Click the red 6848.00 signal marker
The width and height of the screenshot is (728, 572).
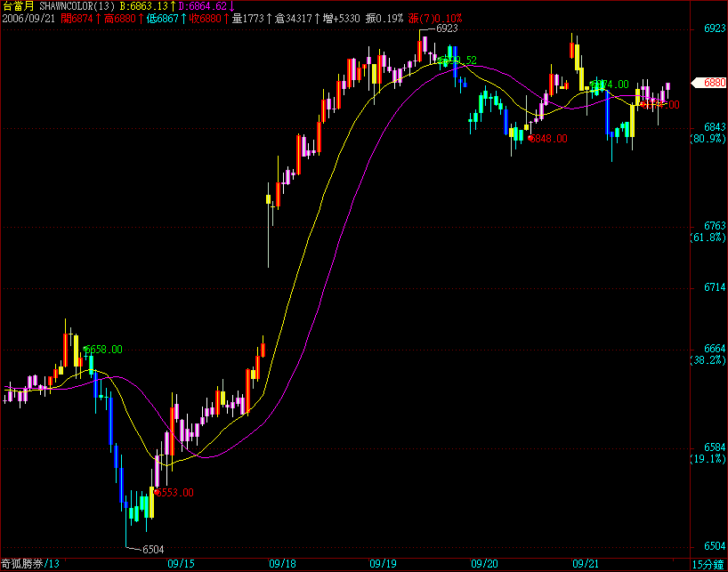[549, 139]
